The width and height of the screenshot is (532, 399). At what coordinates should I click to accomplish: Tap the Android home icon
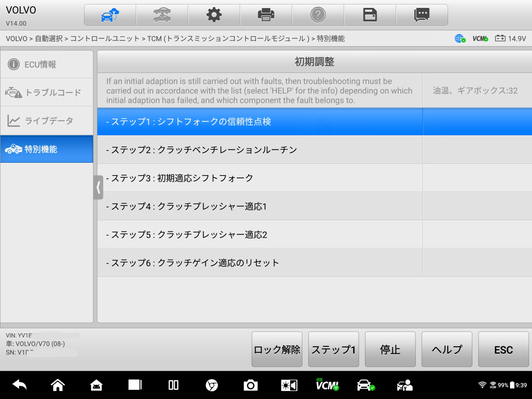coord(58,385)
